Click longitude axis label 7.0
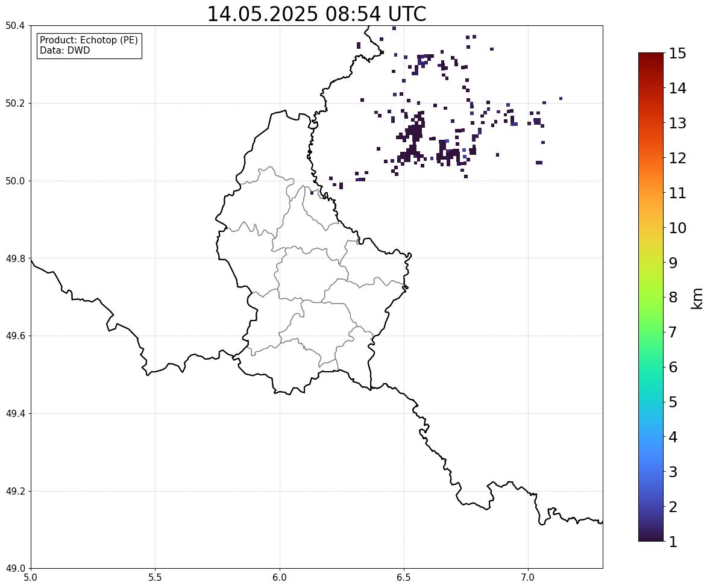 click(528, 578)
